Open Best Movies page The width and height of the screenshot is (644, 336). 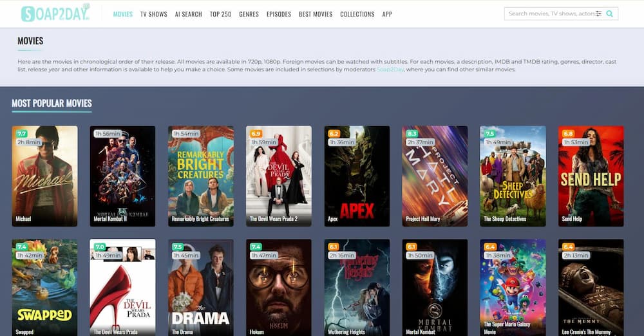316,14
